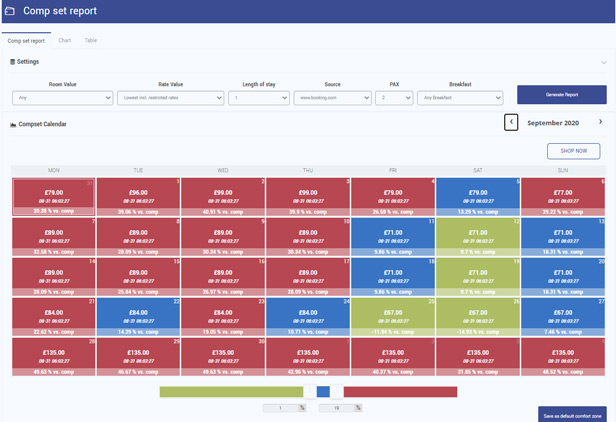This screenshot has height=422, width=616.
Task: Collapse the Settings panel chevron
Action: (x=603, y=62)
